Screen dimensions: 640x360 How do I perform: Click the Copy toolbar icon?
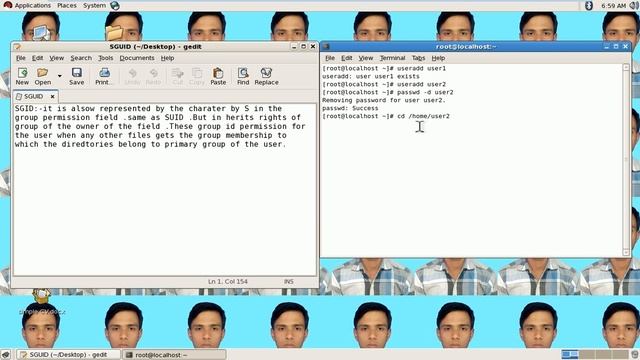197,76
